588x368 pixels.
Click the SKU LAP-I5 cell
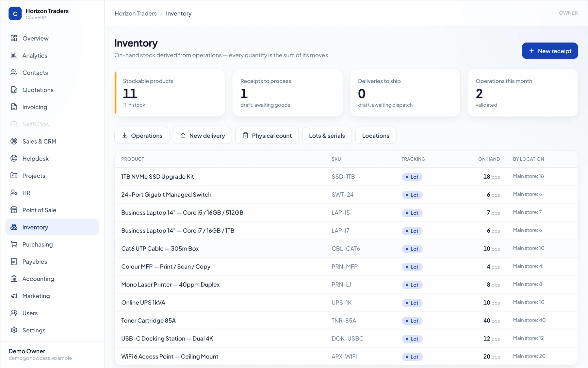(x=341, y=213)
